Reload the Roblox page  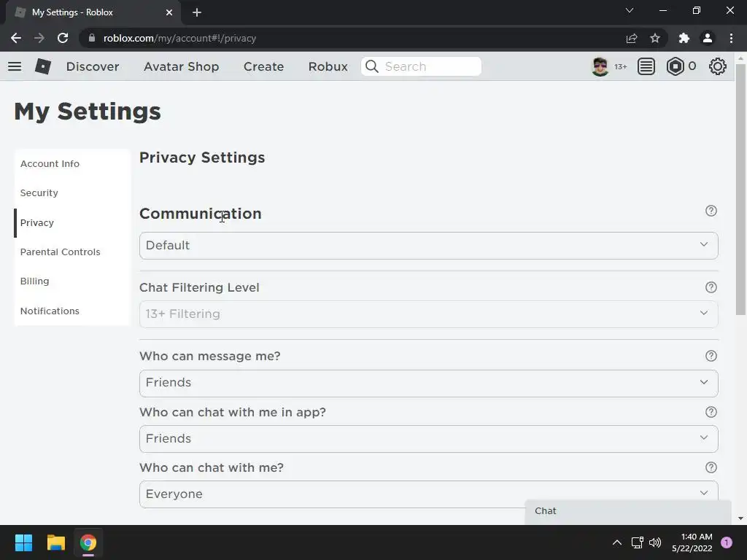pos(63,38)
